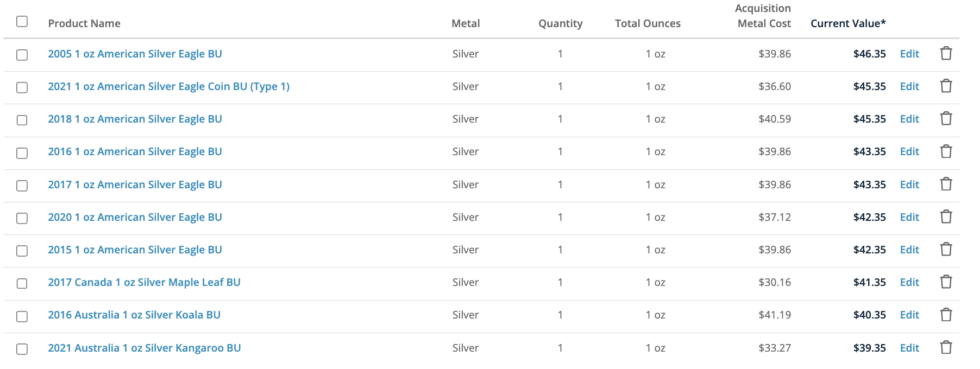Toggle the select-all checkbox in header
This screenshot has height=369, width=980.
coord(22,21)
